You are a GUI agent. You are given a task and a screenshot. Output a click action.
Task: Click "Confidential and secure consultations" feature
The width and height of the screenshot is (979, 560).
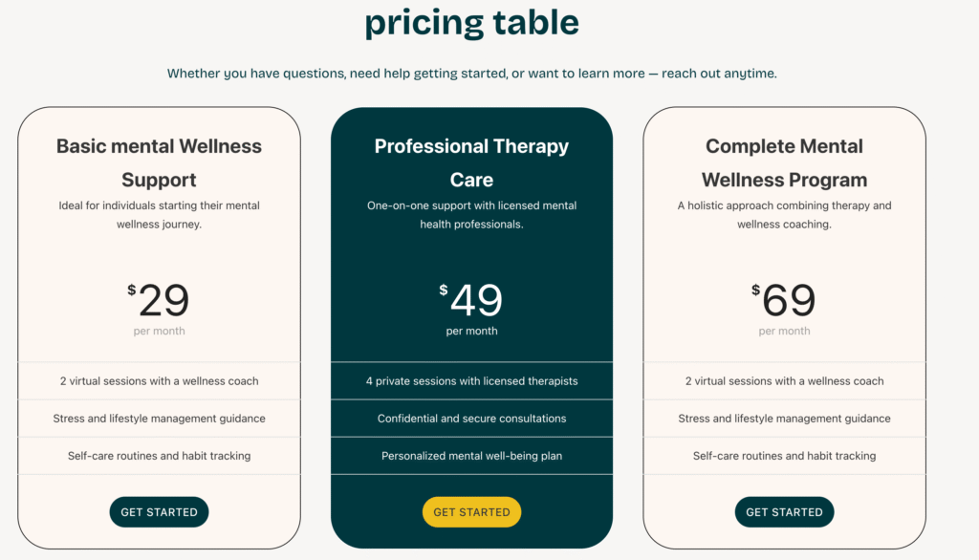[x=471, y=419]
